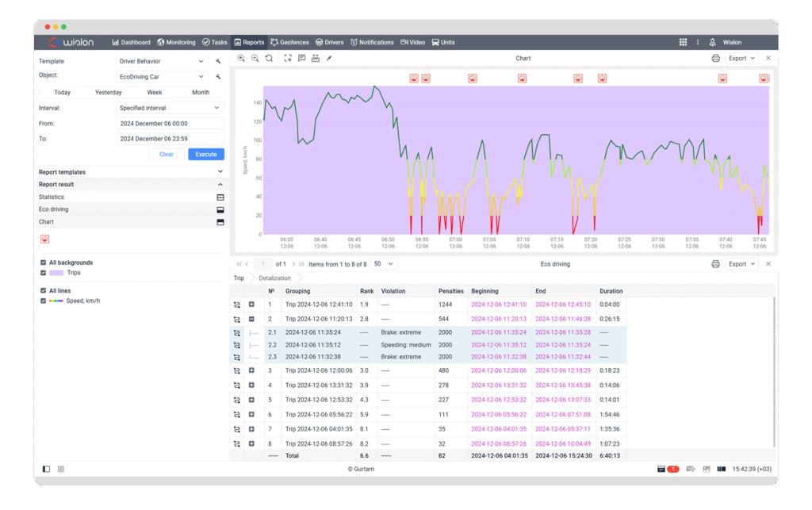Click the Chart layout icon in Report result

pos(220,222)
